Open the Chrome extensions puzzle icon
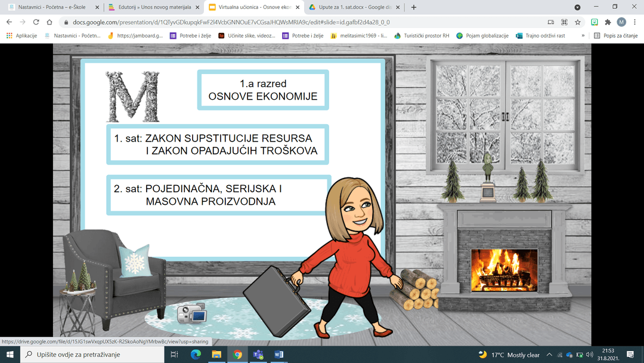 (608, 22)
